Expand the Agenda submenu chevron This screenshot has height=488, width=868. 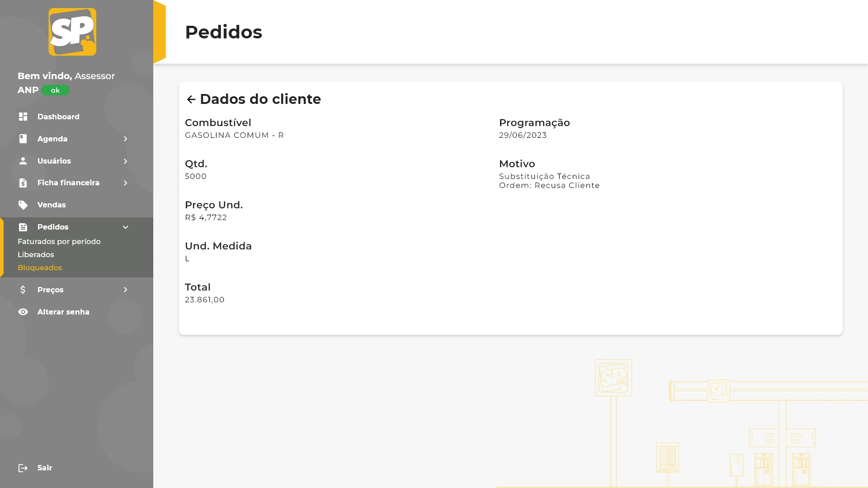tap(126, 139)
